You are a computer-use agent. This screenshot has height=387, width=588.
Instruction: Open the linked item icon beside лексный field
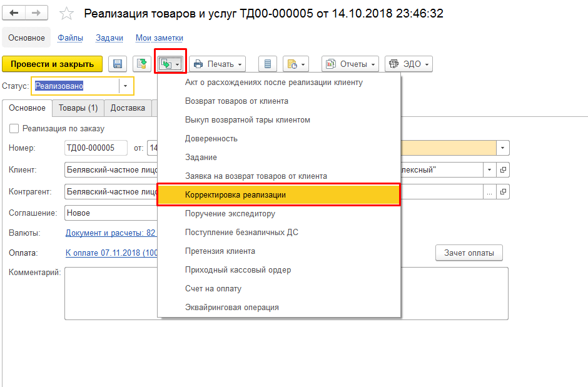pos(503,169)
